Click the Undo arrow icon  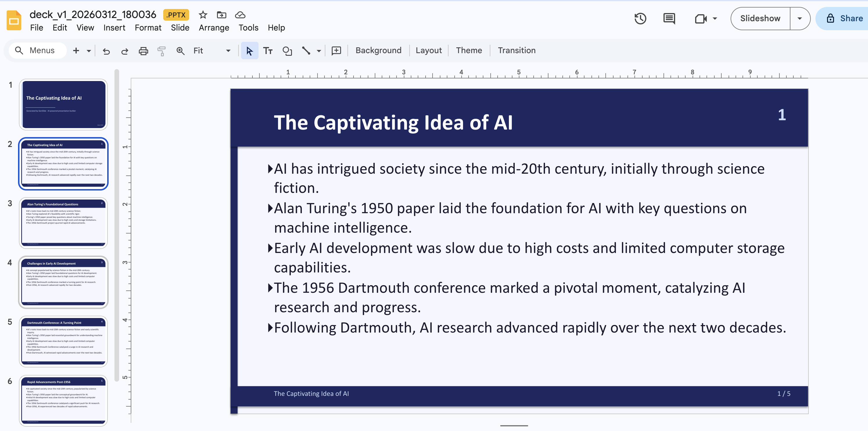(106, 51)
